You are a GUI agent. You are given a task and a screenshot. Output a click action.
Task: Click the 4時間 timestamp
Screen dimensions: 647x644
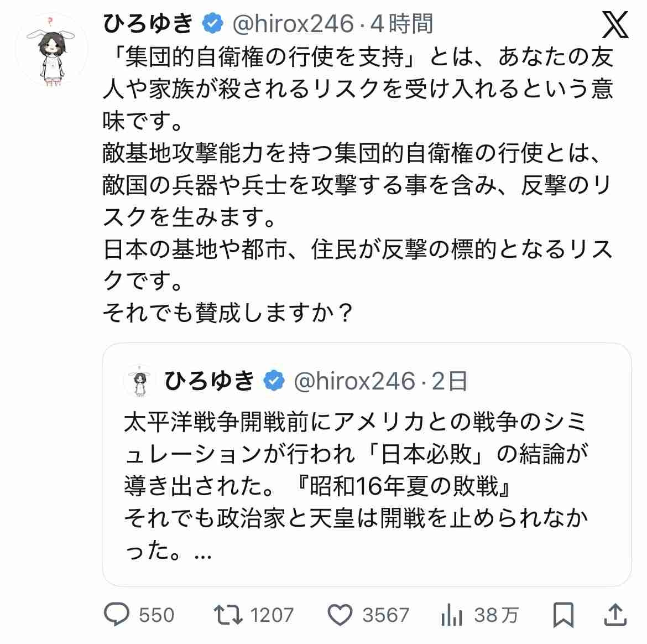(401, 24)
